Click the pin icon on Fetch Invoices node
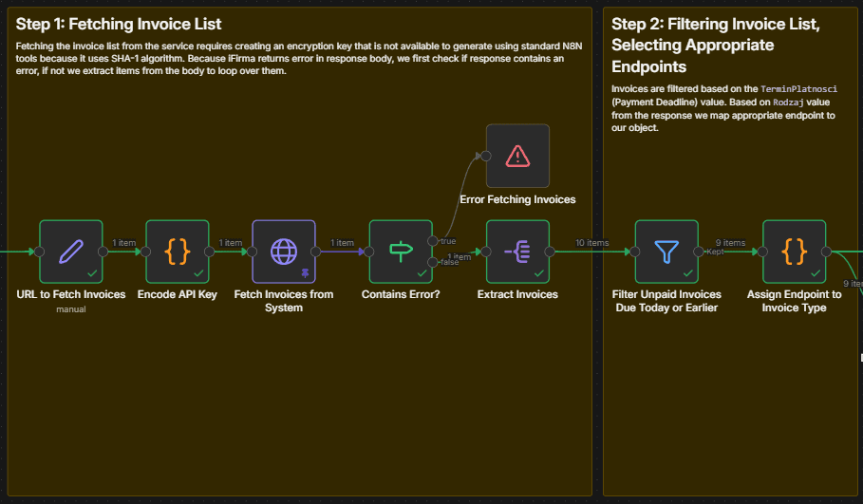This screenshot has height=504, width=863. point(307,272)
